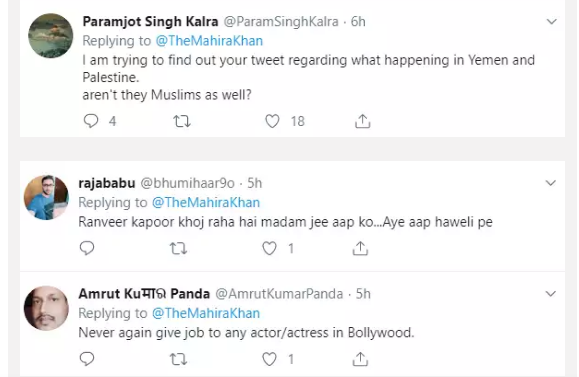Share Amrut Kumar Panda's tweet

360,359
